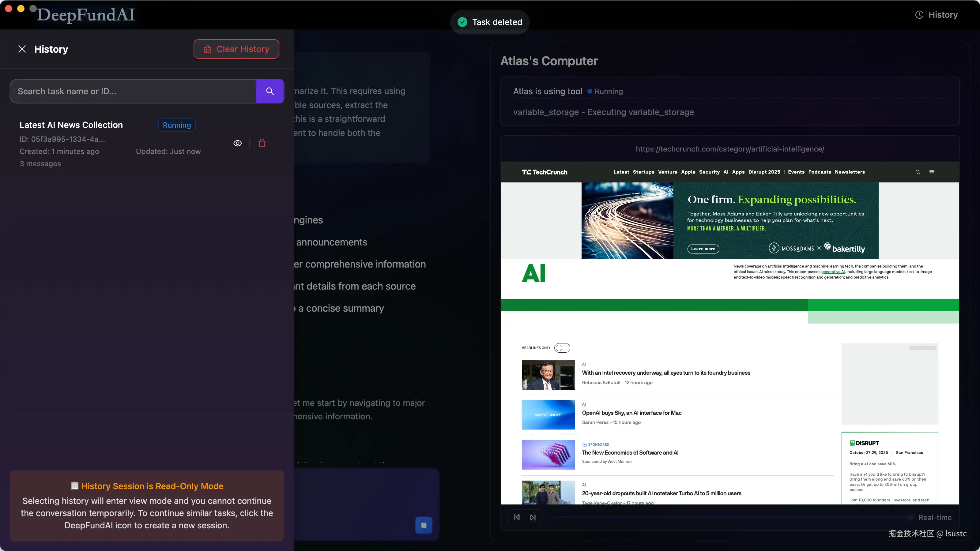Click the eye icon to view task
This screenshot has width=980, height=551.
click(237, 143)
